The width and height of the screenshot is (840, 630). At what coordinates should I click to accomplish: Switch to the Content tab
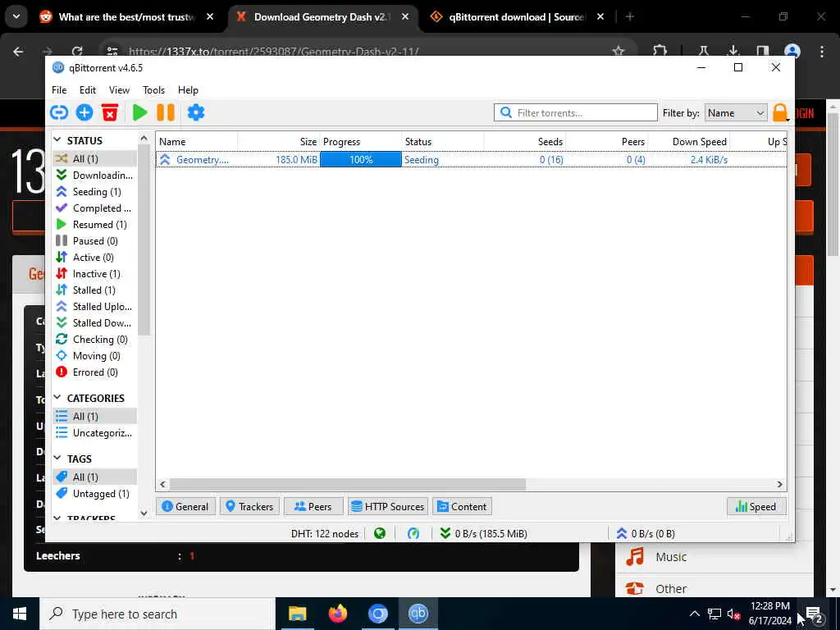tap(462, 506)
